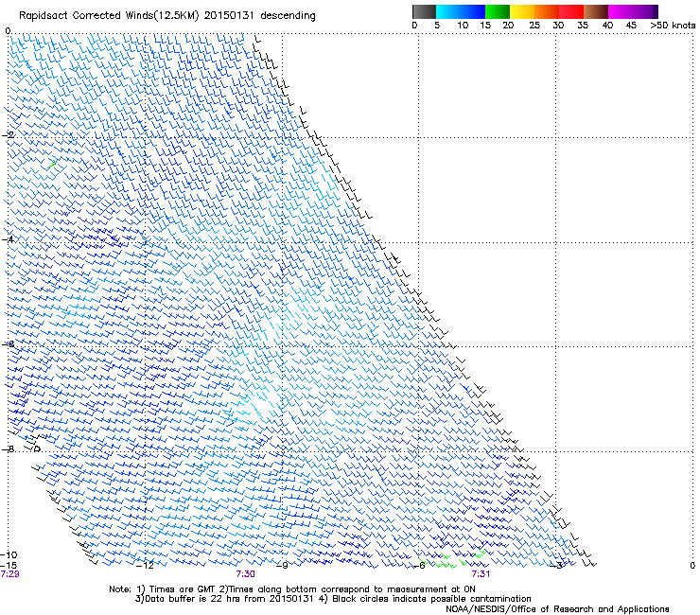Click the '40' legend scale label
The image size is (700, 615).
[607, 25]
